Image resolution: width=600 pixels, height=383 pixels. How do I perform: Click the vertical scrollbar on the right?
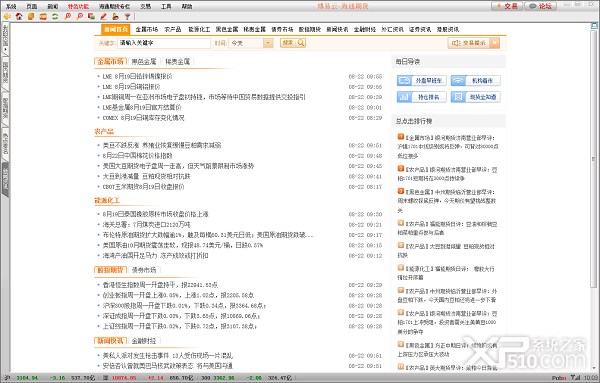coord(594,159)
